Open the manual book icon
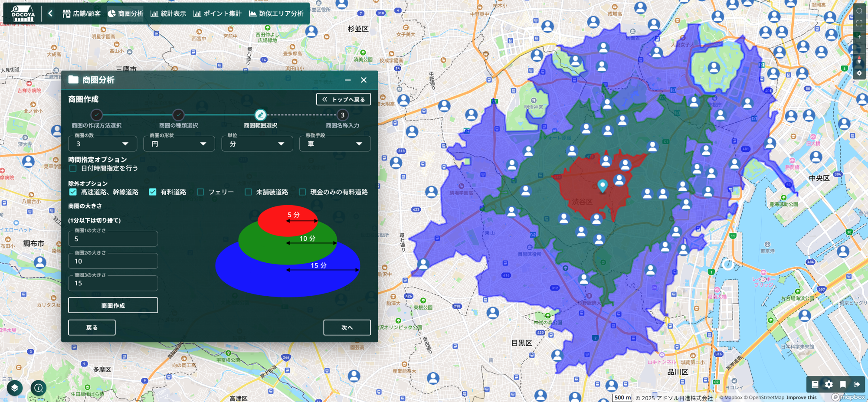This screenshot has height=402, width=868. tap(815, 384)
